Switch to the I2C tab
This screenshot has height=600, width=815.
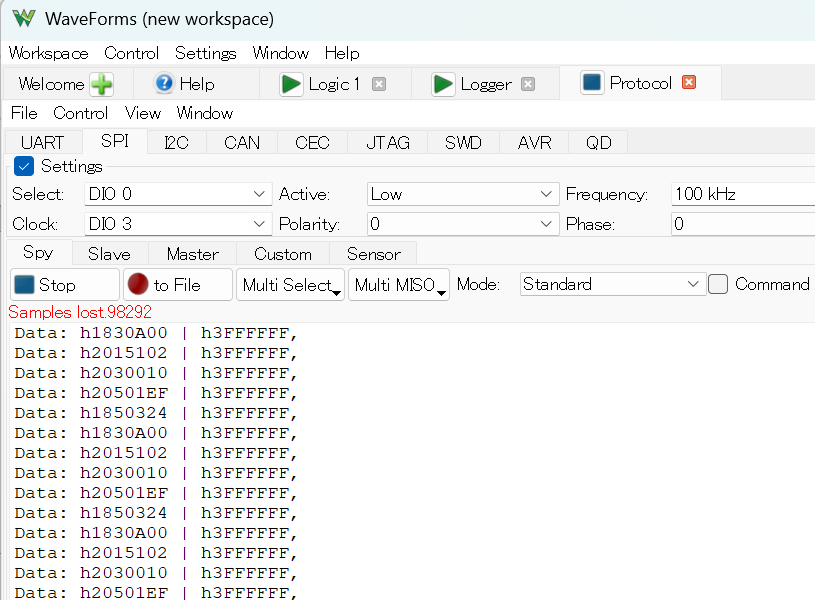pos(177,142)
